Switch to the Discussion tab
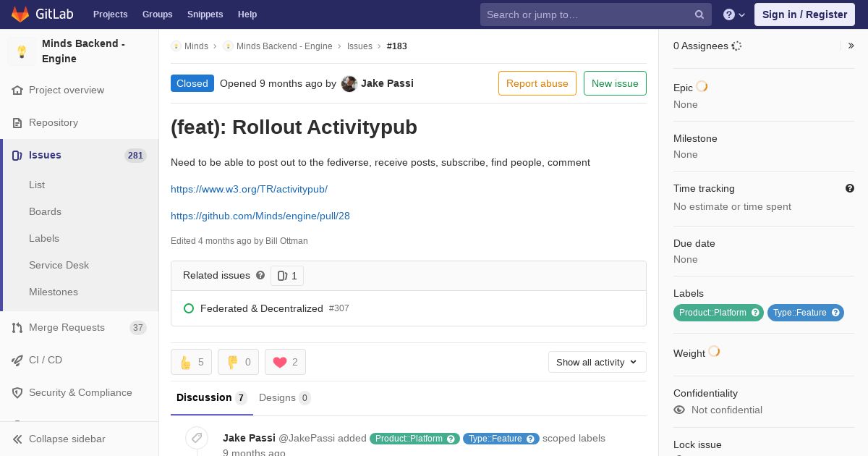 click(212, 397)
